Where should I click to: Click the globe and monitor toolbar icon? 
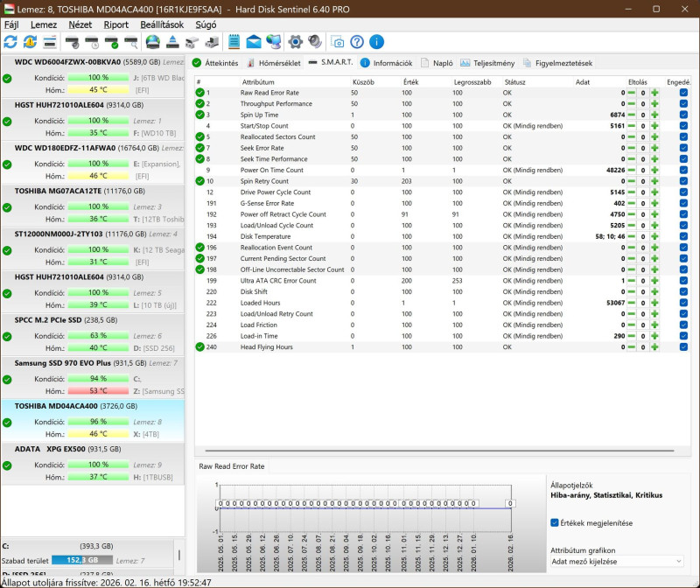coord(273,42)
